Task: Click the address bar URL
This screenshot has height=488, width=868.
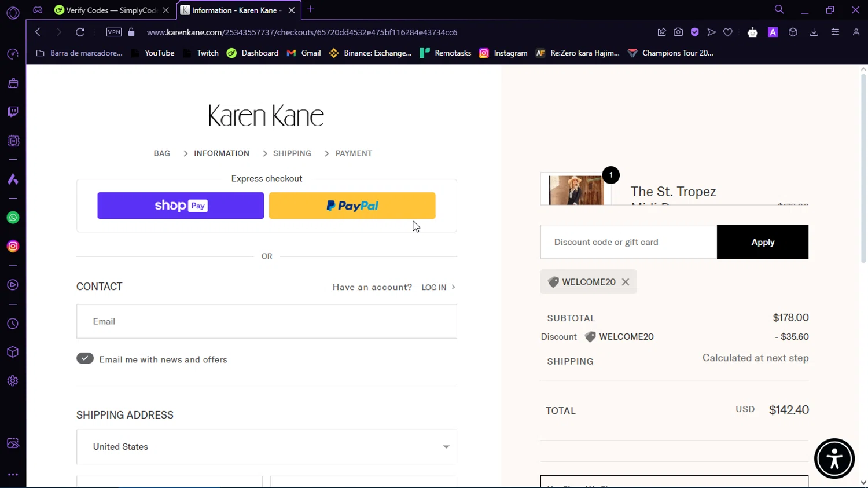Action: click(x=302, y=32)
